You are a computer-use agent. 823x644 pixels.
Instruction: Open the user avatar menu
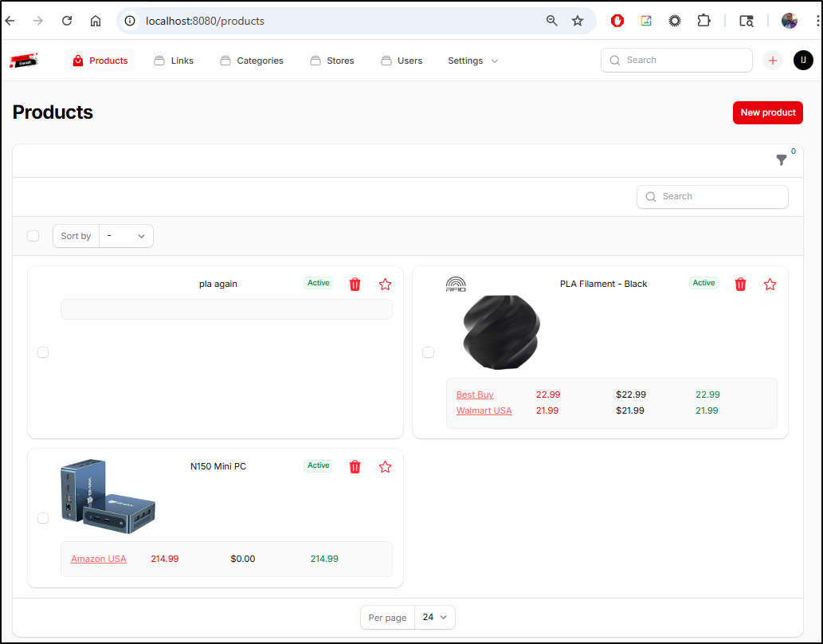[803, 61]
